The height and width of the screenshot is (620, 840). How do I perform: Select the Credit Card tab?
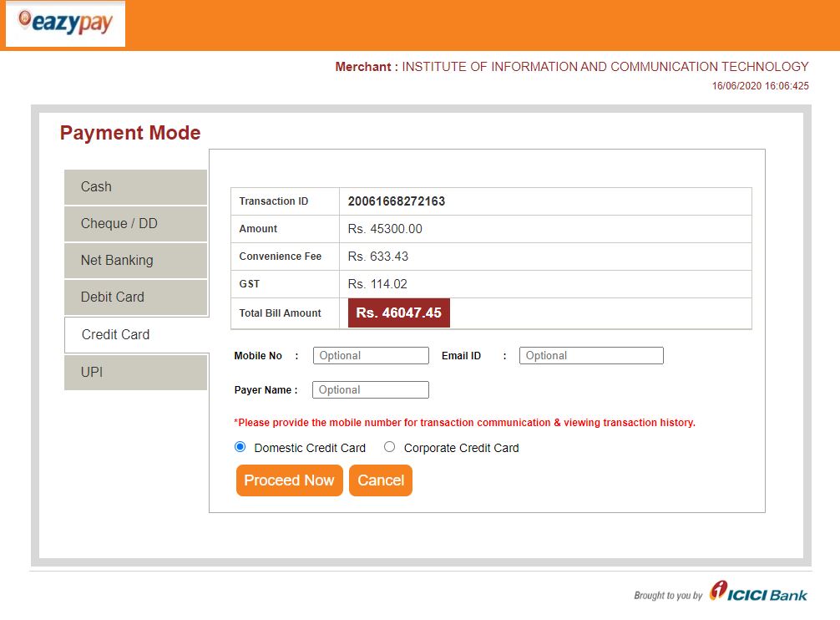pyautogui.click(x=134, y=334)
